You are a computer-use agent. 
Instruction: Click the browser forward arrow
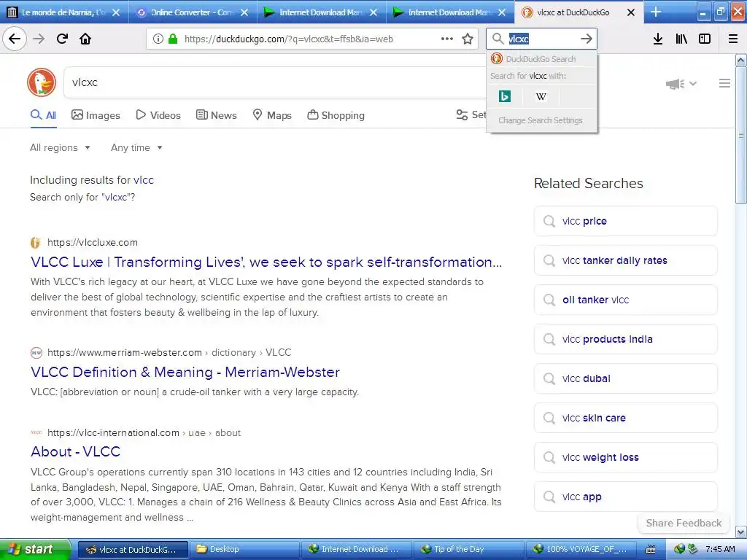(x=39, y=39)
